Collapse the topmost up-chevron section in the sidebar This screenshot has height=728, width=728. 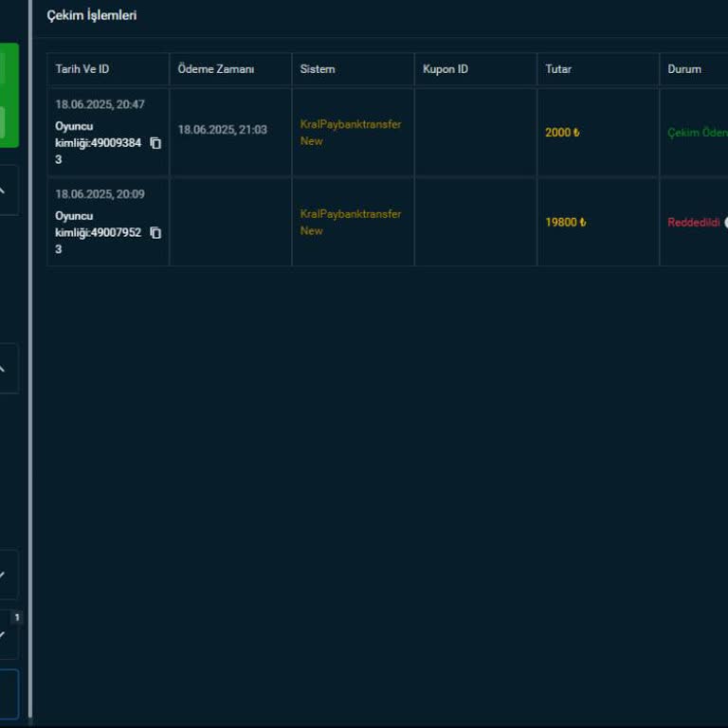coord(4,191)
